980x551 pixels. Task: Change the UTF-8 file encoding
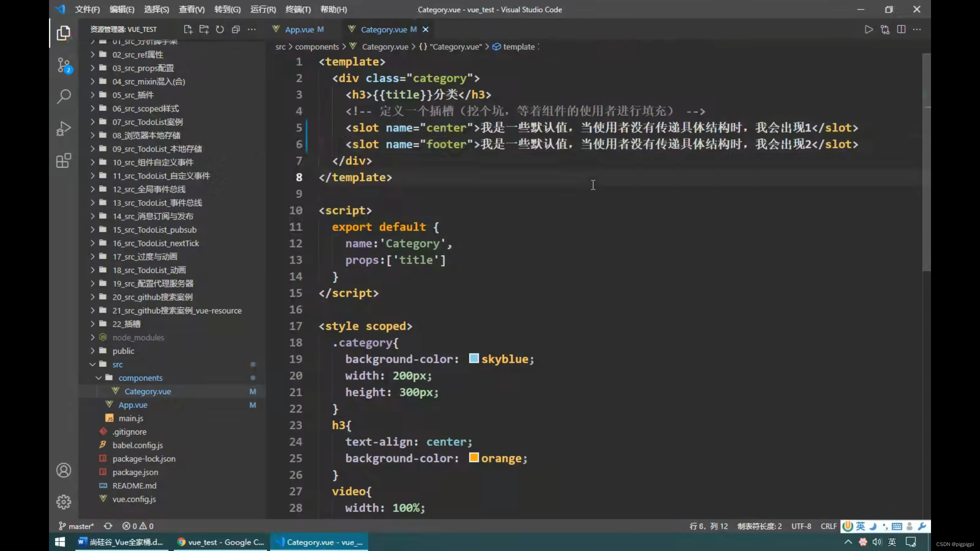pyautogui.click(x=801, y=526)
